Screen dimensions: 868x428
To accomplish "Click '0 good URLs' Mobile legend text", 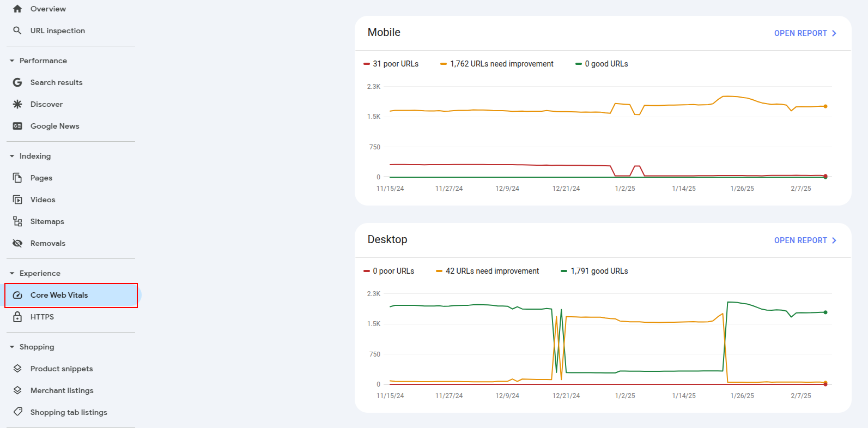I will tap(606, 64).
